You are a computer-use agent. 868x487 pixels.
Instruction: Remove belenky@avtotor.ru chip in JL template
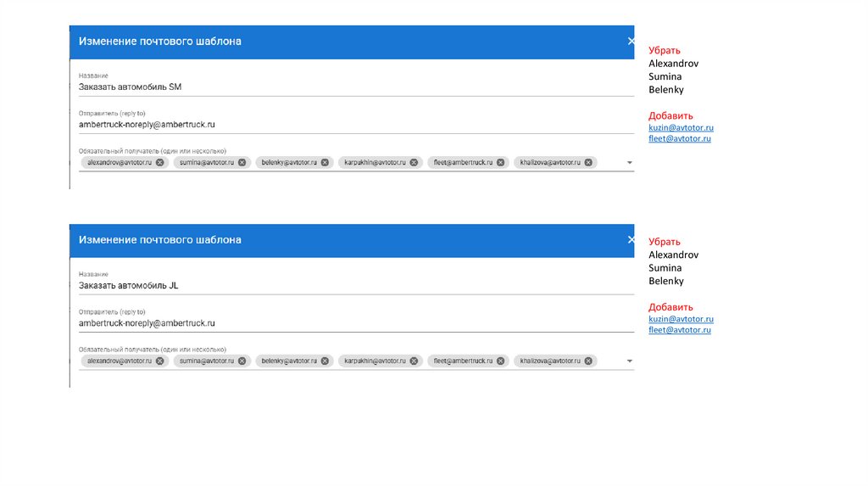point(325,361)
